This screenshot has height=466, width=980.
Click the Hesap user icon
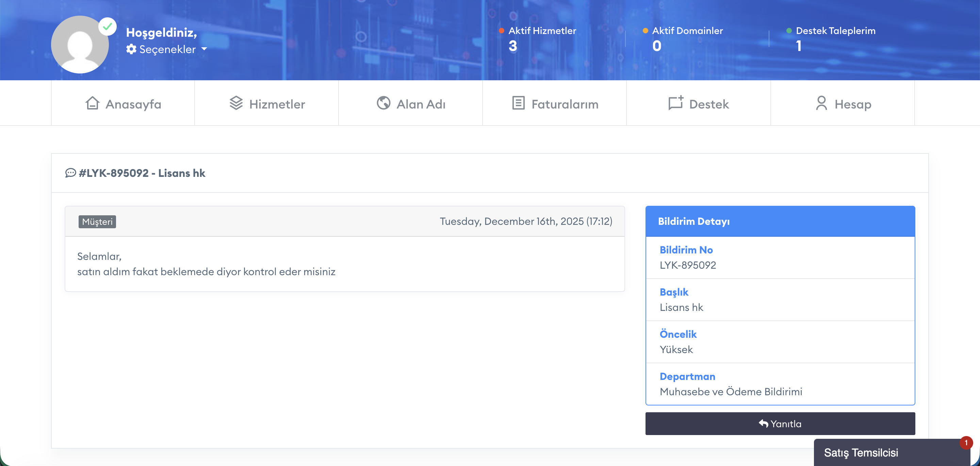click(821, 103)
